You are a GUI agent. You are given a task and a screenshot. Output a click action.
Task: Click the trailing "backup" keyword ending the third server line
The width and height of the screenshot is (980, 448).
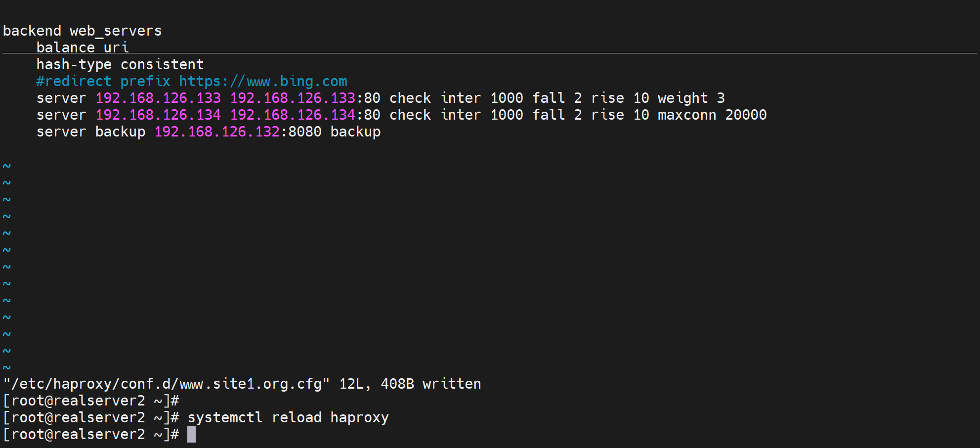355,132
